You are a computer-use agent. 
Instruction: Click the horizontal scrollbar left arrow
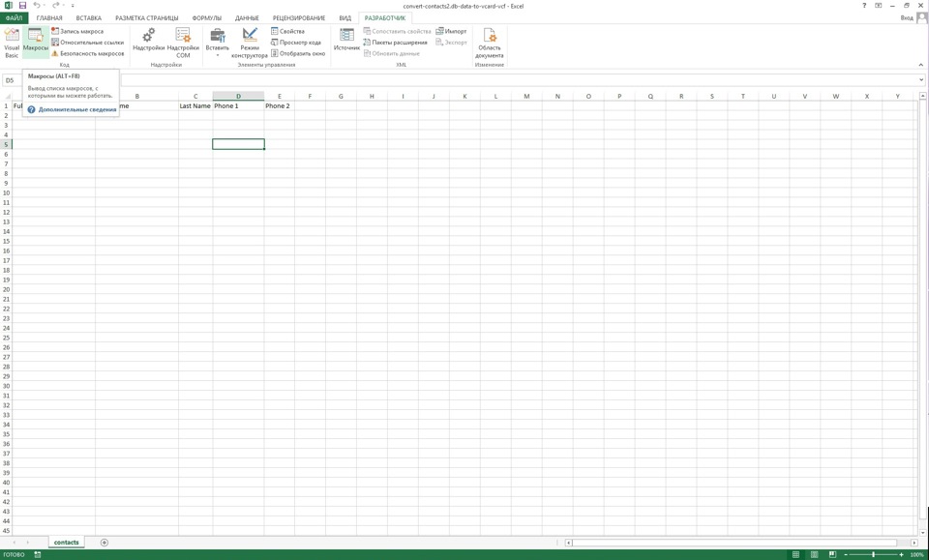pyautogui.click(x=569, y=543)
